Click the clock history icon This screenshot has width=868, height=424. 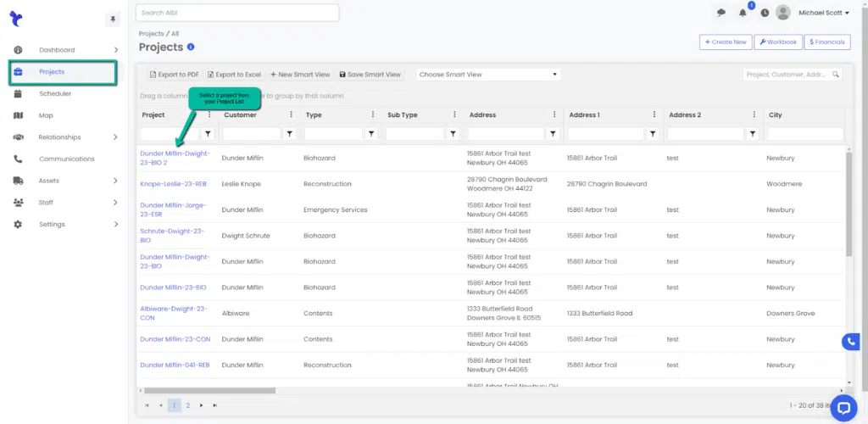coord(765,13)
